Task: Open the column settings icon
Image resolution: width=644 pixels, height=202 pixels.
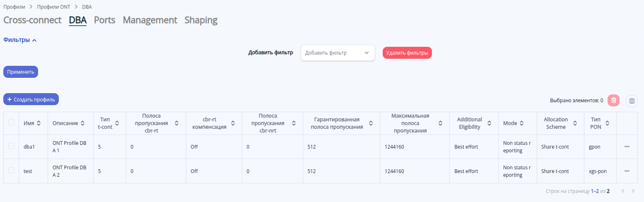Action: pyautogui.click(x=632, y=101)
